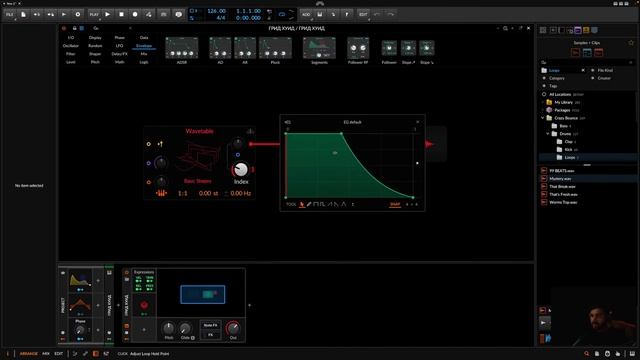The width and height of the screenshot is (640, 360).
Task: Pick the AR envelope module thumbnail
Action: [245, 48]
